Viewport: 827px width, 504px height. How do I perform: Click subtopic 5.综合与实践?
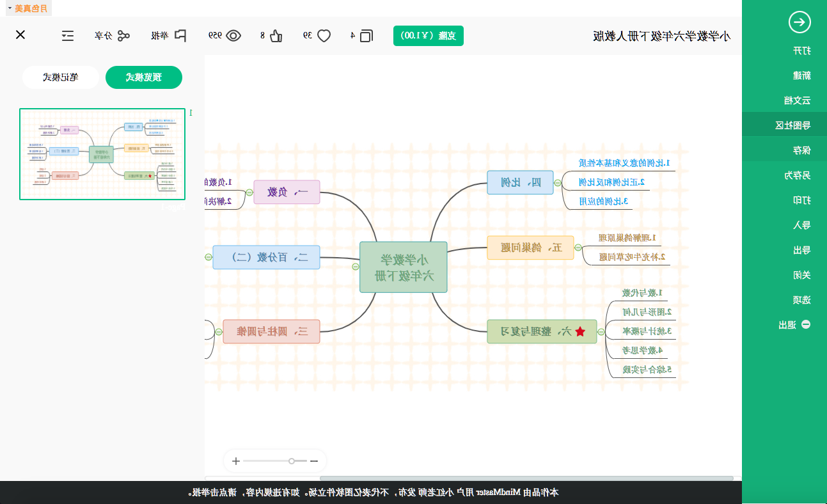(x=647, y=370)
